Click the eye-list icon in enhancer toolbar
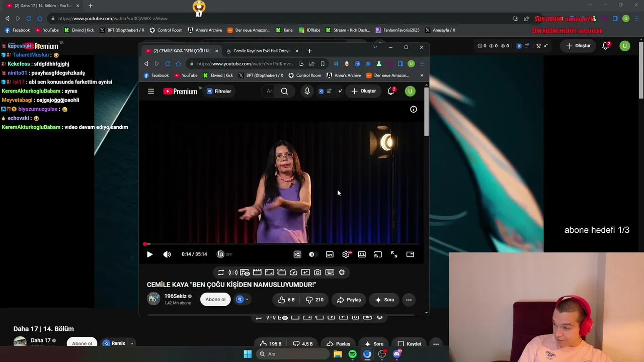 [x=245, y=273]
